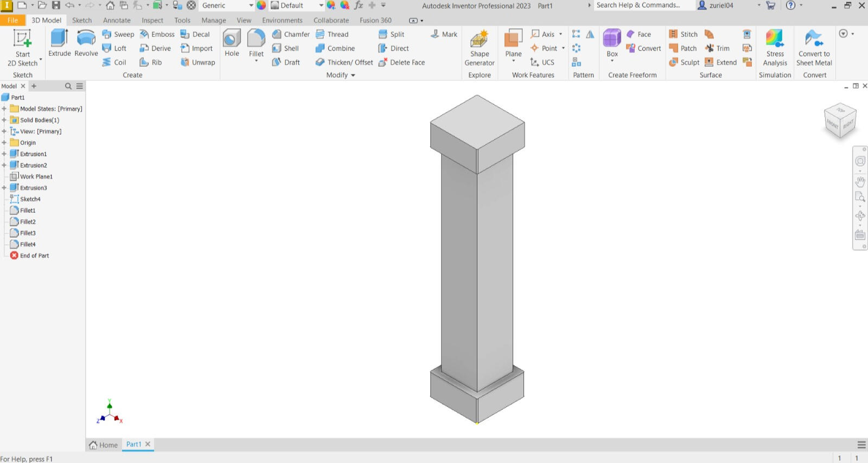Expand Solid Bodies(1) in browser
Viewport: 868px width, 463px height.
pos(4,120)
